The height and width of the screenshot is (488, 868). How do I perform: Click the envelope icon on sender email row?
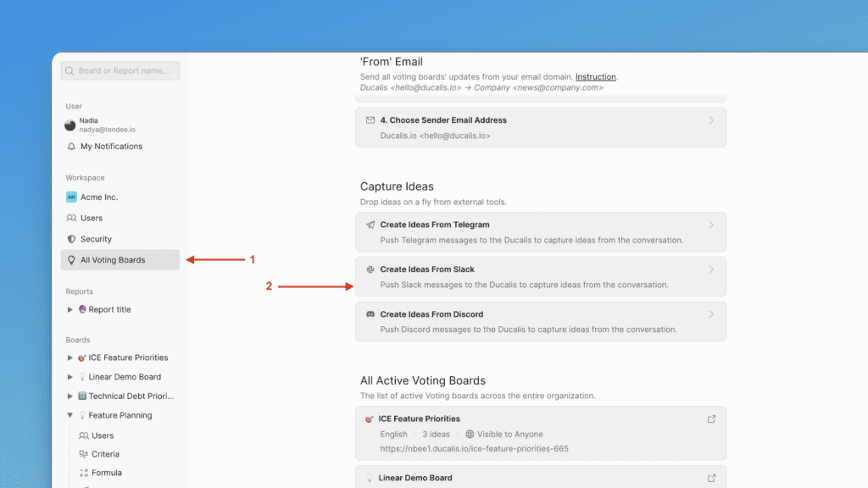pos(370,120)
